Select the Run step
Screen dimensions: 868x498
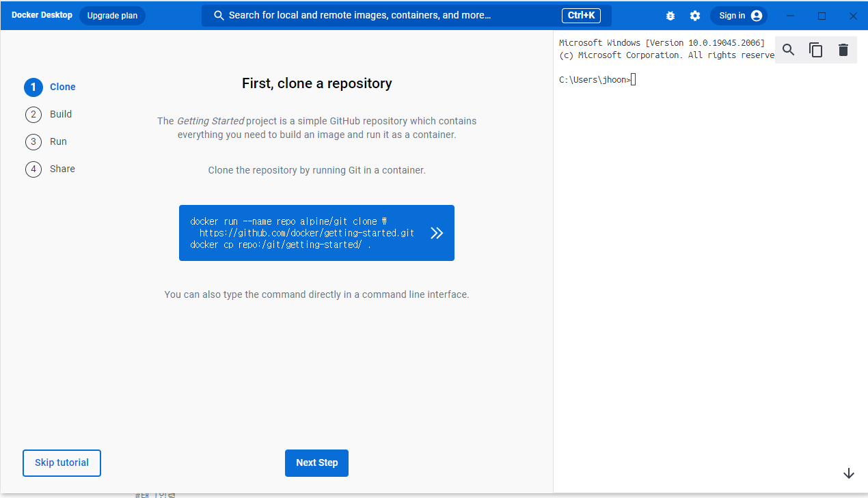coord(46,141)
